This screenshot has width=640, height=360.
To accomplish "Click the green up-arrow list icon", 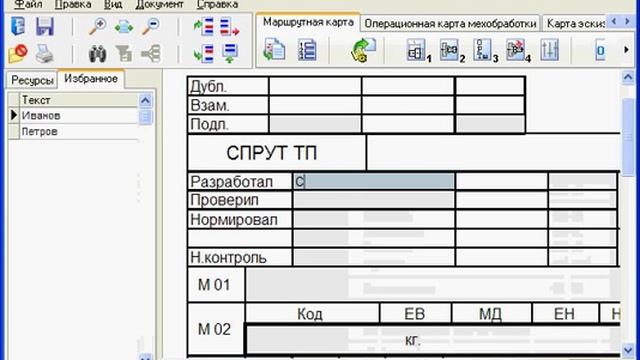I will point(204,27).
